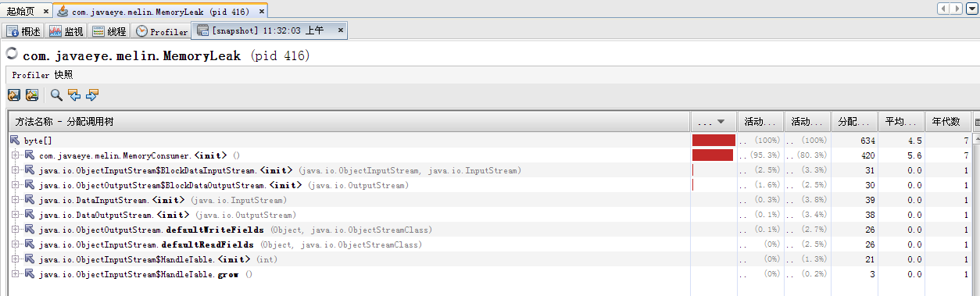Open the 概述 tab

[23, 31]
